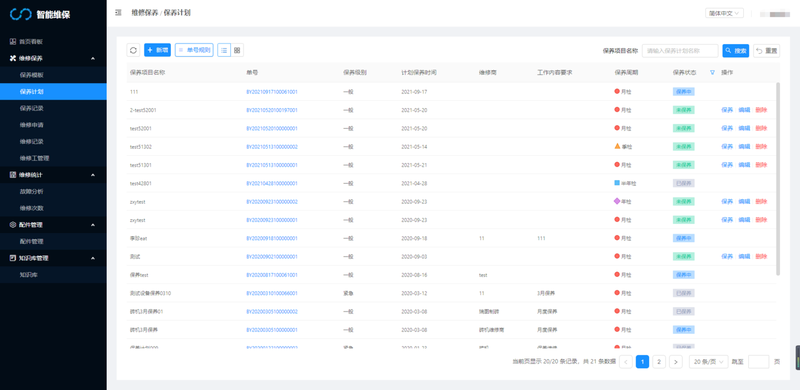This screenshot has width=800, height=390.
Task: Click the 保养中 status tag on row 111
Action: (x=683, y=92)
